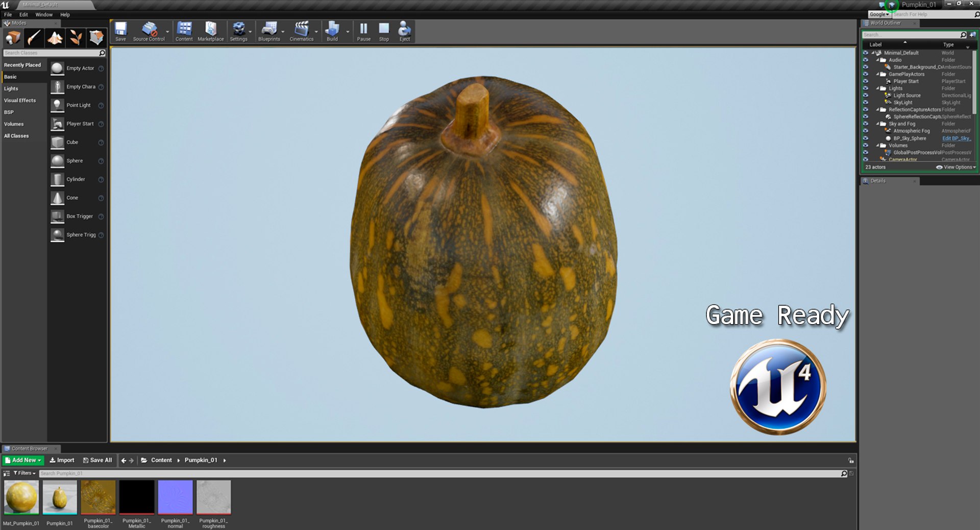
Task: Open the Help menu
Action: 65,15
